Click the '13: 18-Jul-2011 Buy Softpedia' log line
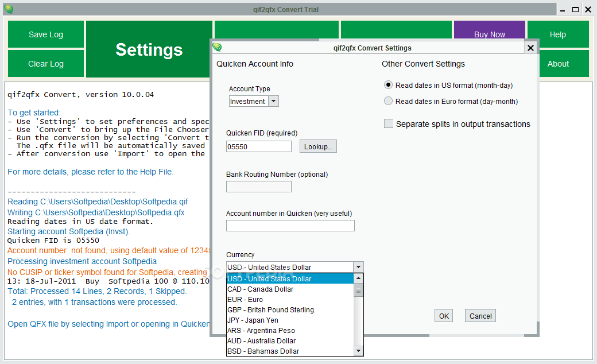The width and height of the screenshot is (597, 364). [x=108, y=281]
